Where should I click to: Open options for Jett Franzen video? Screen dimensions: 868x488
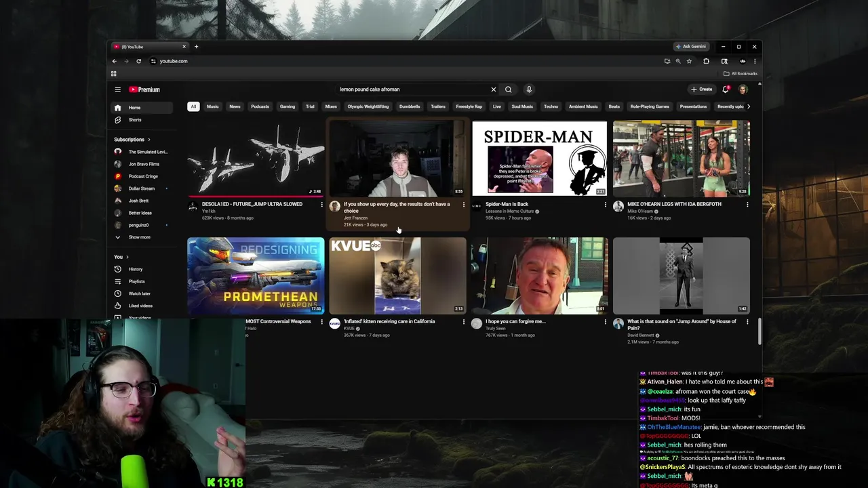[464, 205]
